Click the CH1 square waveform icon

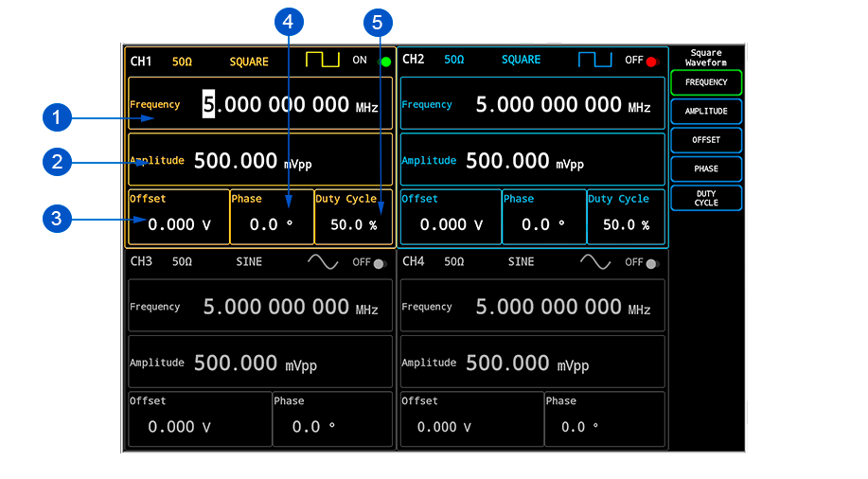pos(323,60)
